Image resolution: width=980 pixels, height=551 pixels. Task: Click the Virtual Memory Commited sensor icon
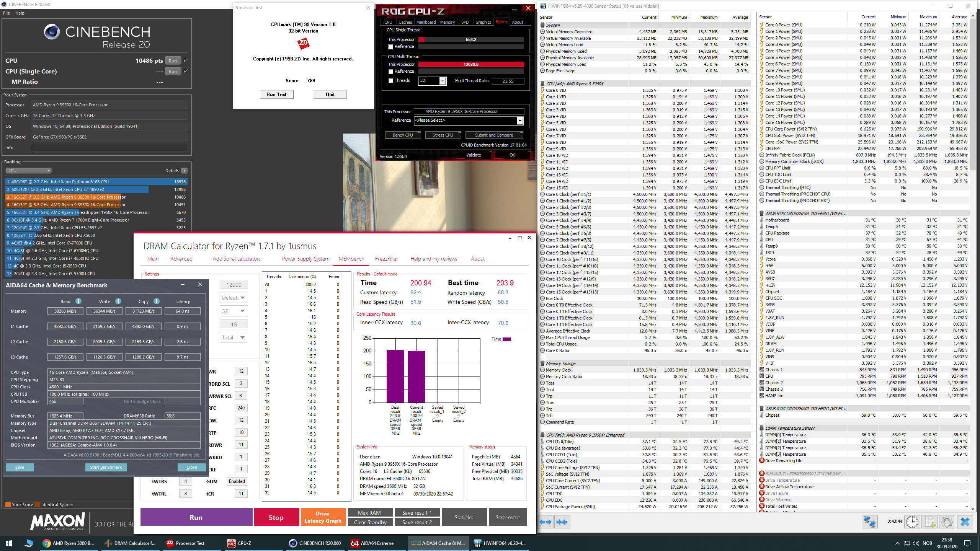point(542,32)
